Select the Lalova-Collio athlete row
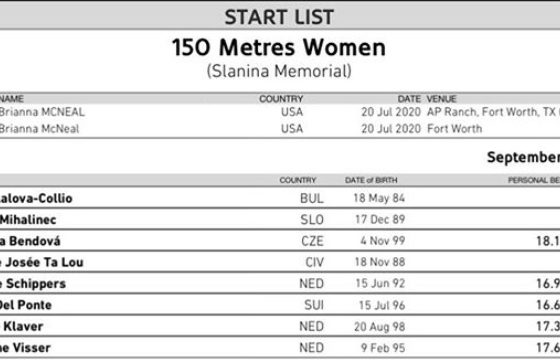This screenshot has height=360, width=560. click(x=280, y=198)
